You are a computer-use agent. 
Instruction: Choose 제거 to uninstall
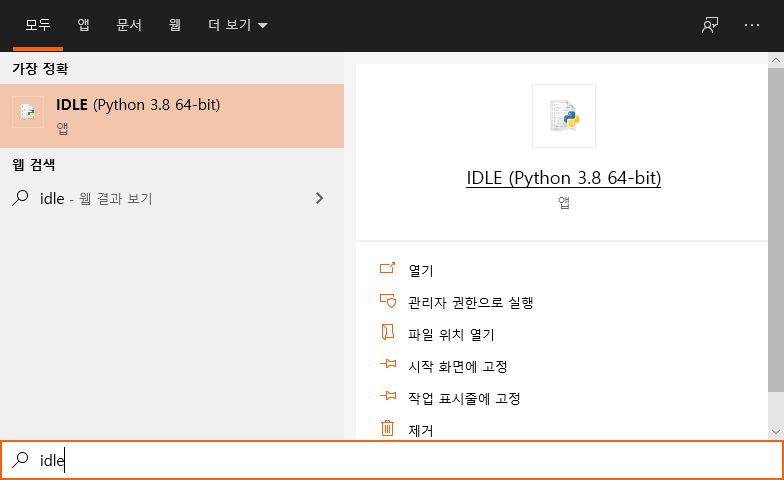tap(420, 430)
